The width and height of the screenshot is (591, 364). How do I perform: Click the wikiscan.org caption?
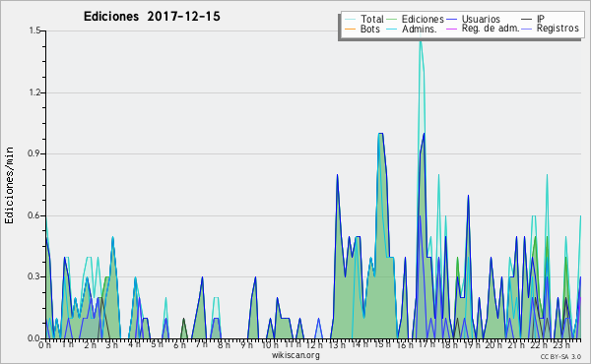[295, 355]
